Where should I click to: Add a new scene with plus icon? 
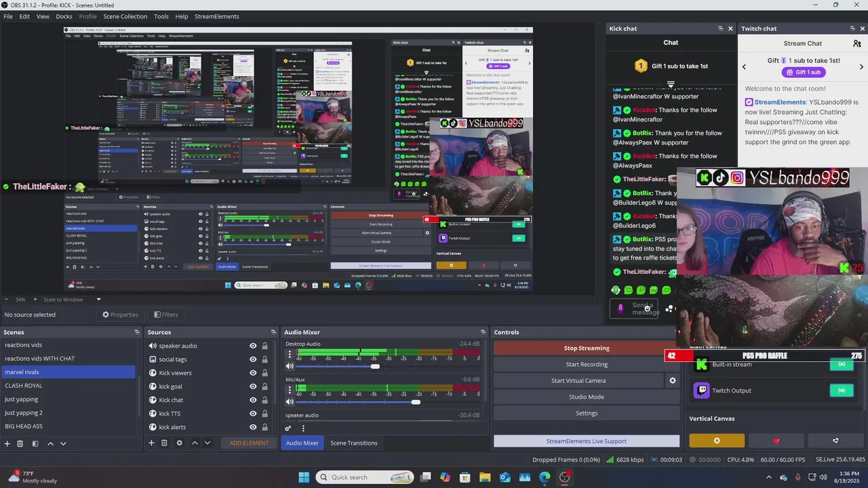point(7,443)
